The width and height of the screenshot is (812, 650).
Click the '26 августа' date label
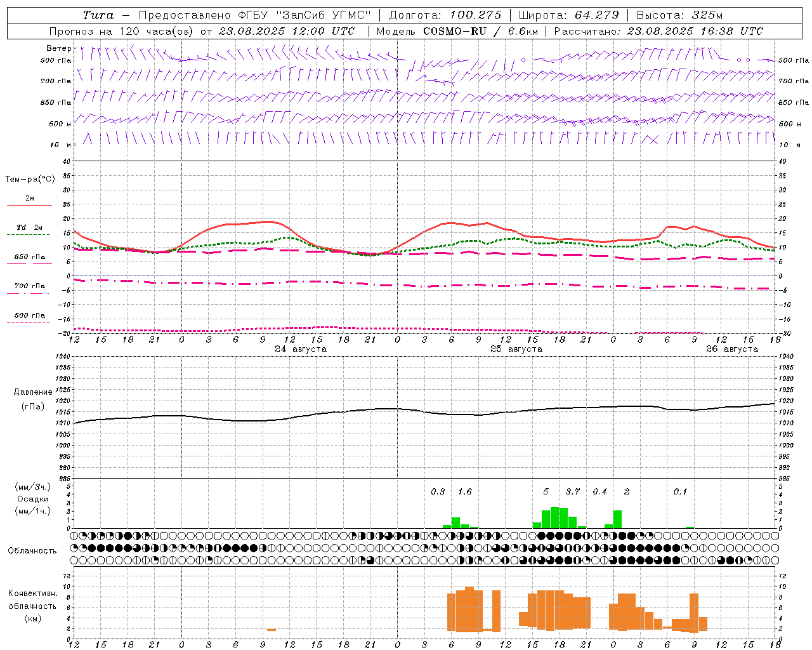click(x=731, y=349)
